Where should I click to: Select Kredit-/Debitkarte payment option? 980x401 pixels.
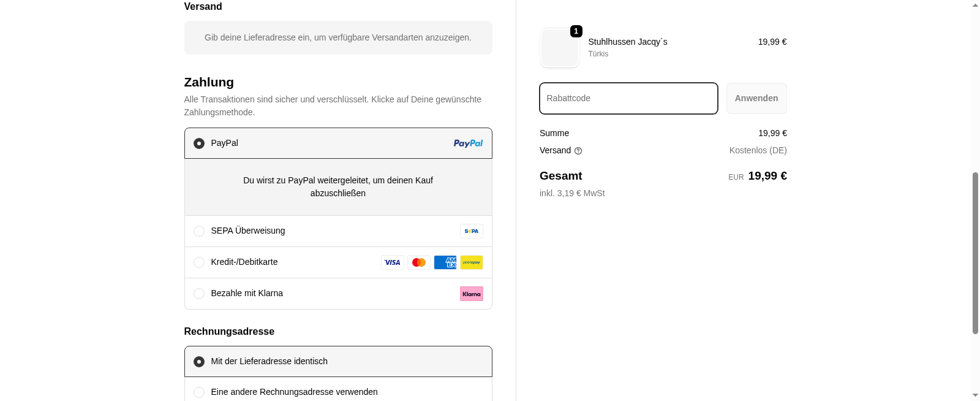click(199, 262)
